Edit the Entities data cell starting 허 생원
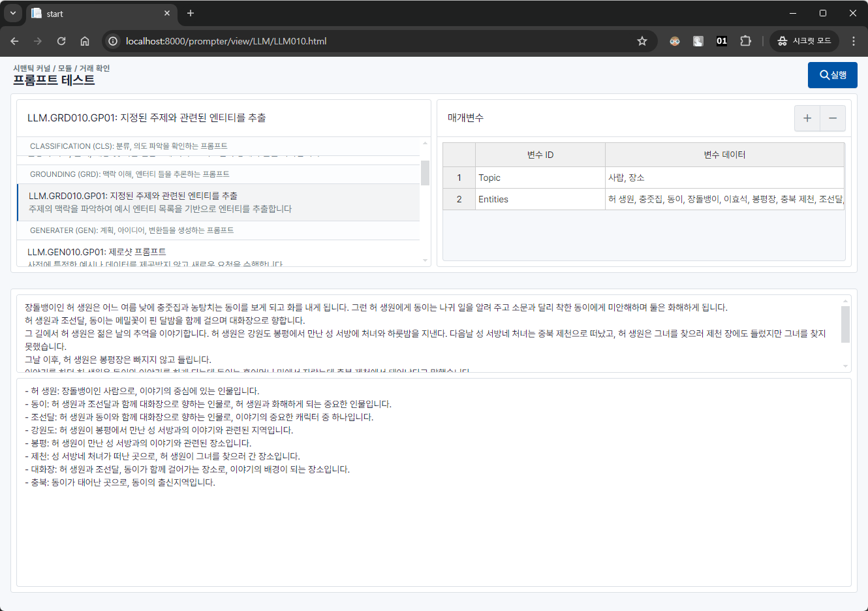The width and height of the screenshot is (868, 611). click(x=724, y=199)
